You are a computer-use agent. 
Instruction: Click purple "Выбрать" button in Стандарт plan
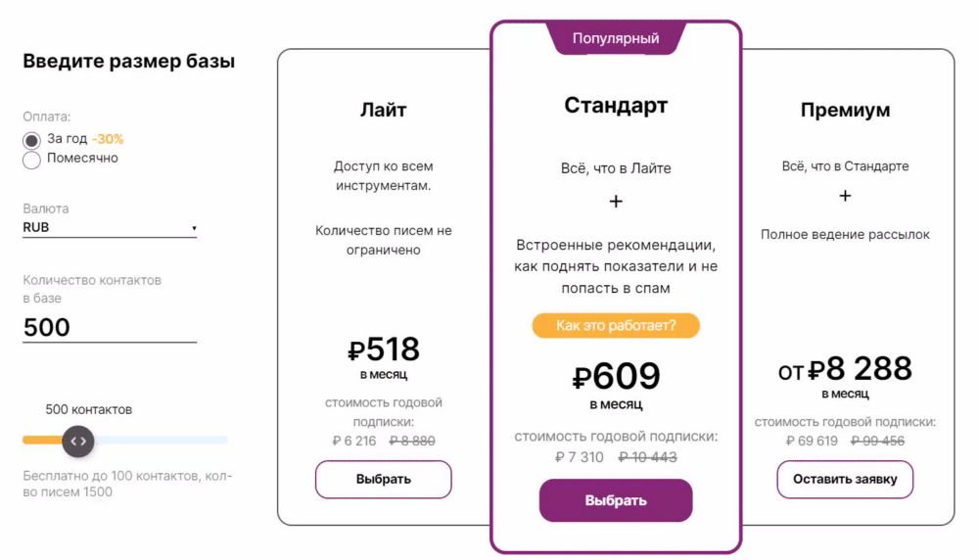click(616, 500)
